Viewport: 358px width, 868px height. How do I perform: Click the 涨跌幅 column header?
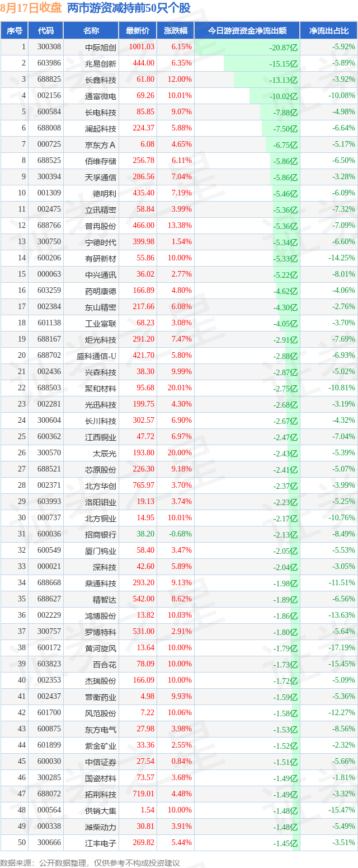tap(175, 31)
